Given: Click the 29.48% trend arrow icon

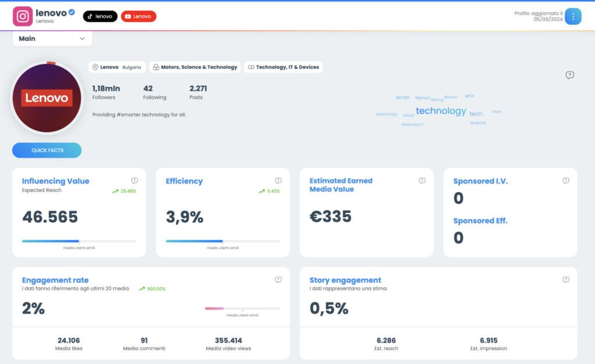Looking at the screenshot, I should (x=116, y=191).
